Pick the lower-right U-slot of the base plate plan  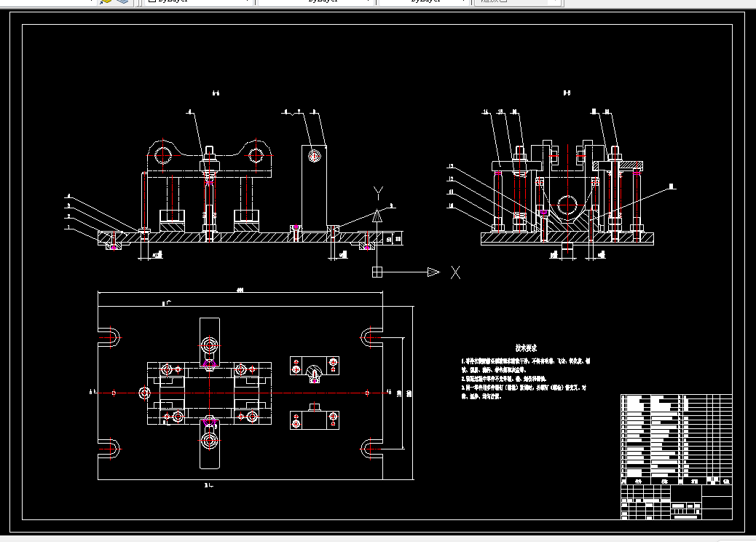pyautogui.click(x=371, y=449)
